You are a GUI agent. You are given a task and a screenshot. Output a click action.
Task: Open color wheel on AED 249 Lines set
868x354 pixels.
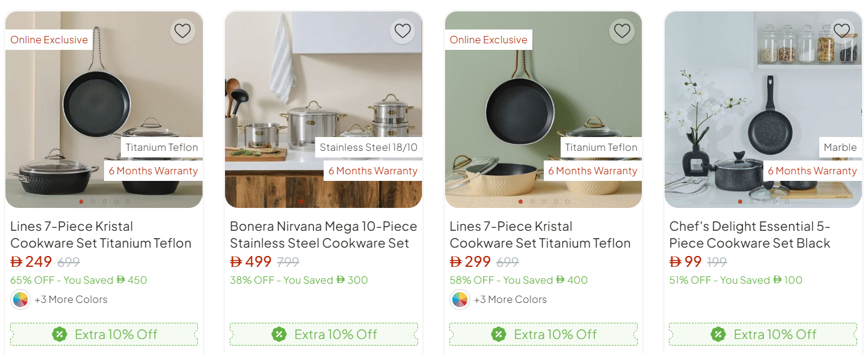point(20,299)
